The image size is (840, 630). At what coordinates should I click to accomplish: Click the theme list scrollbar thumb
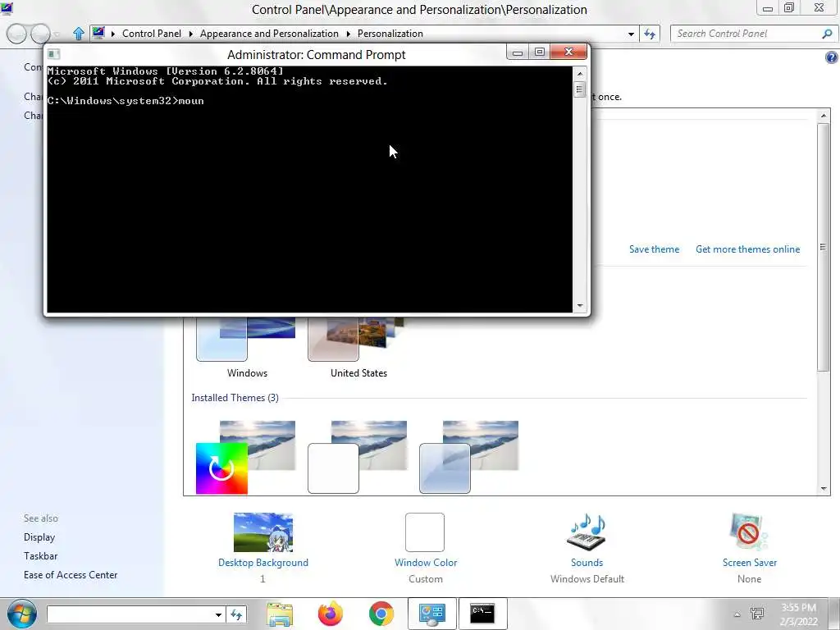[824, 246]
